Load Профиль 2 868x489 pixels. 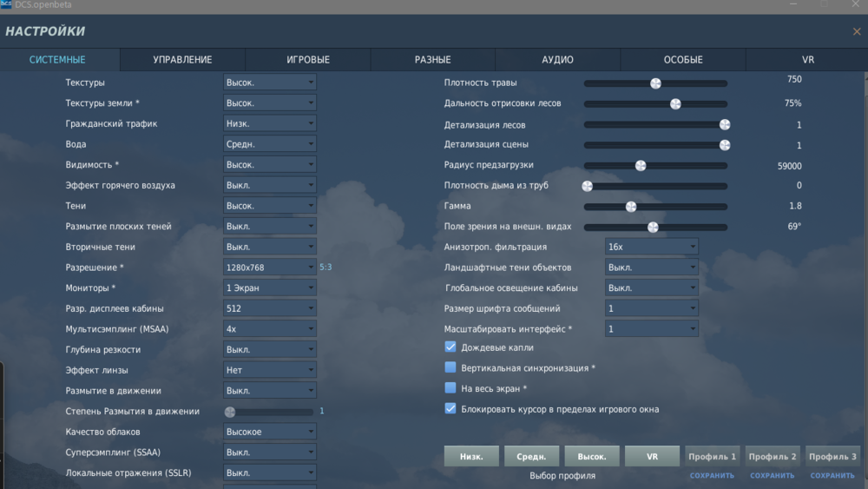click(x=773, y=456)
